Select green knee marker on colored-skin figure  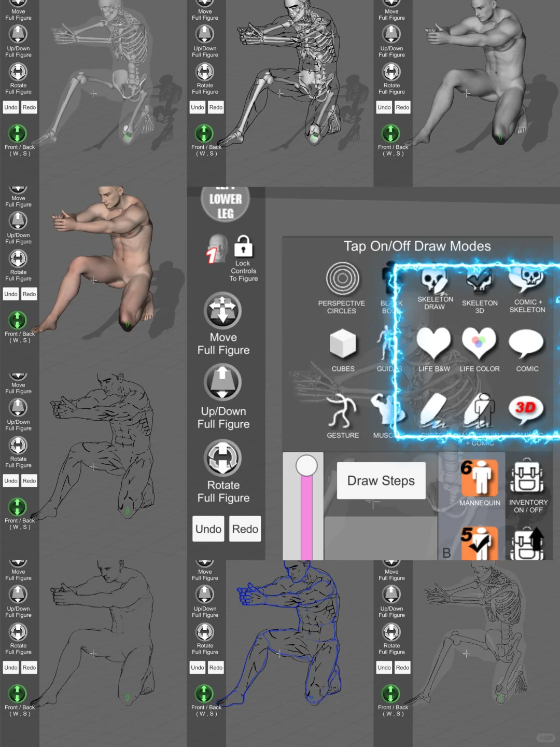click(x=127, y=325)
